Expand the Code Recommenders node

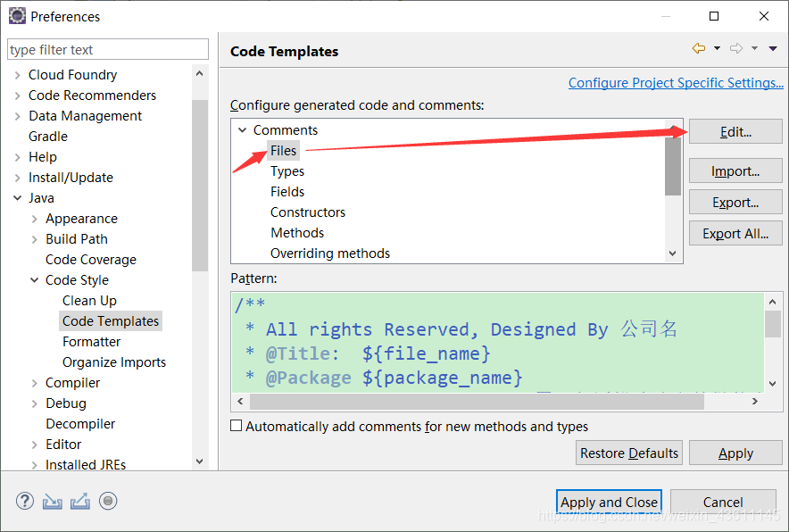point(18,96)
